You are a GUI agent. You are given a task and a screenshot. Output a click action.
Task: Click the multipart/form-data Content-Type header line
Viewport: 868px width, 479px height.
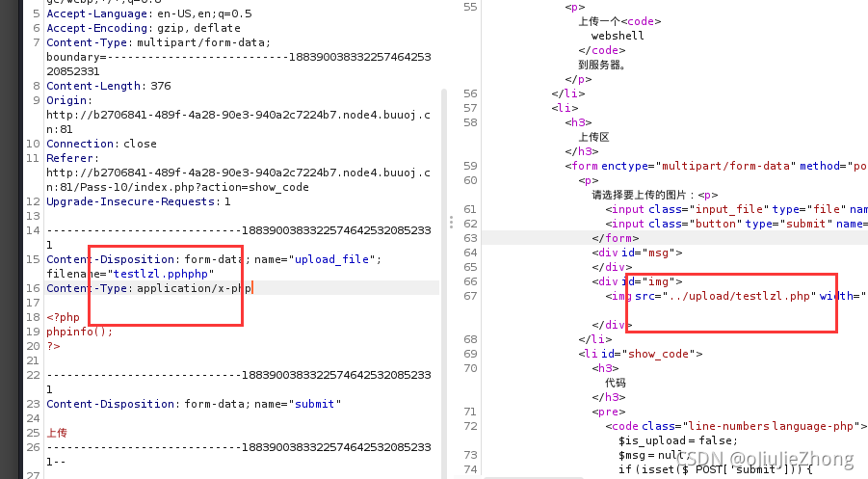point(158,42)
